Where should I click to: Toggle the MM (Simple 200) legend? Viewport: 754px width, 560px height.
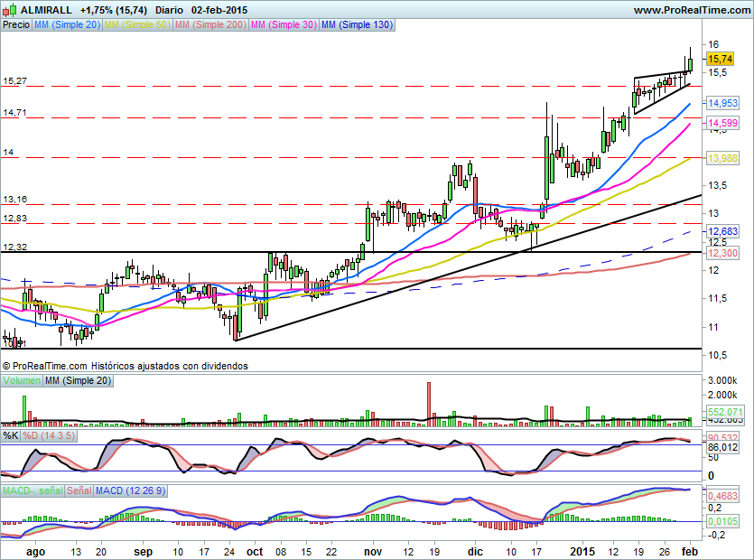(209, 25)
